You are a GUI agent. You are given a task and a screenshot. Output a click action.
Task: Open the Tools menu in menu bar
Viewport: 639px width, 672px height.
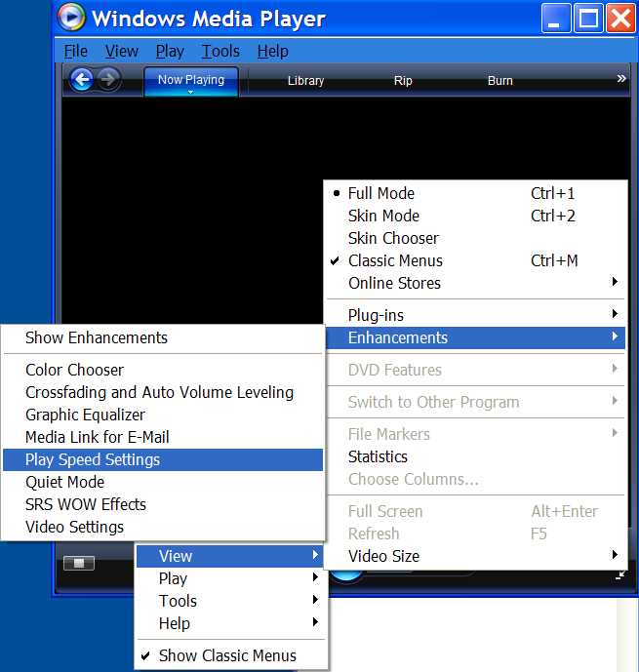220,51
